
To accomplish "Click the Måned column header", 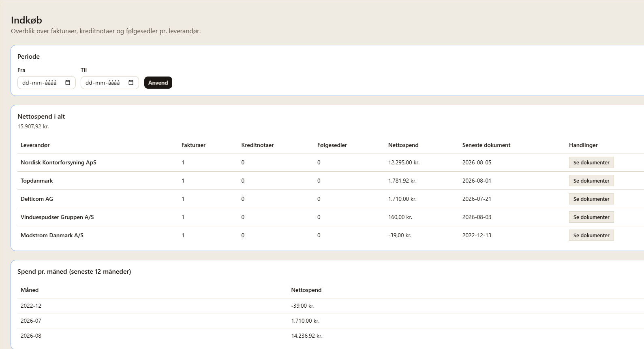I will (30, 290).
